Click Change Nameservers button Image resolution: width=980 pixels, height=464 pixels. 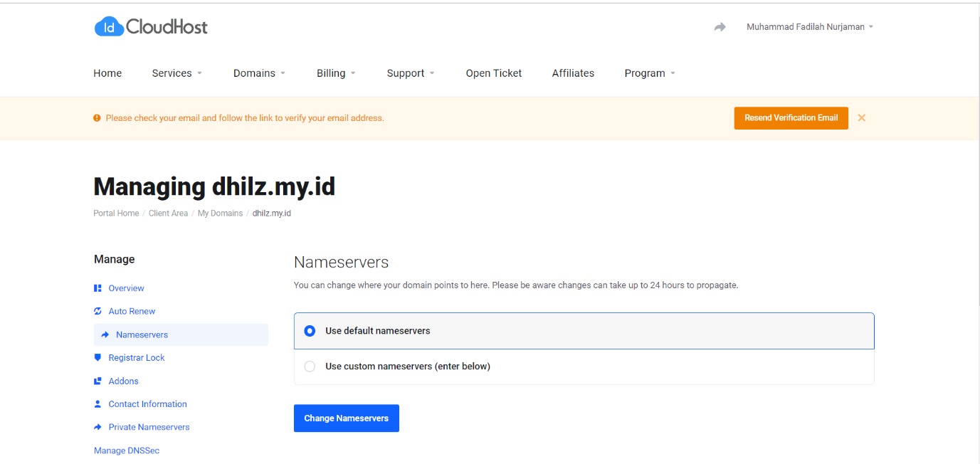(x=347, y=418)
